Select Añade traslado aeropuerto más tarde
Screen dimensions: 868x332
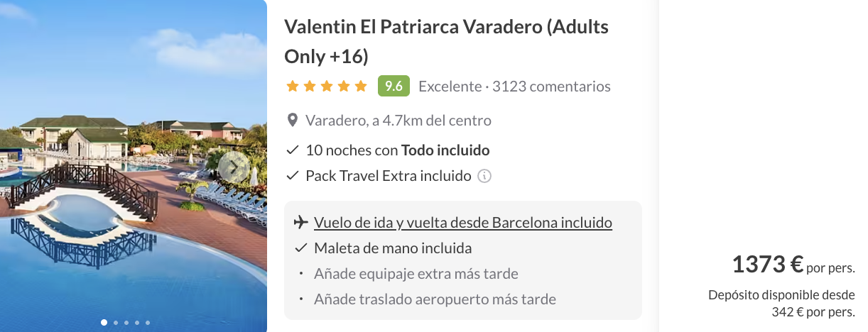[435, 299]
